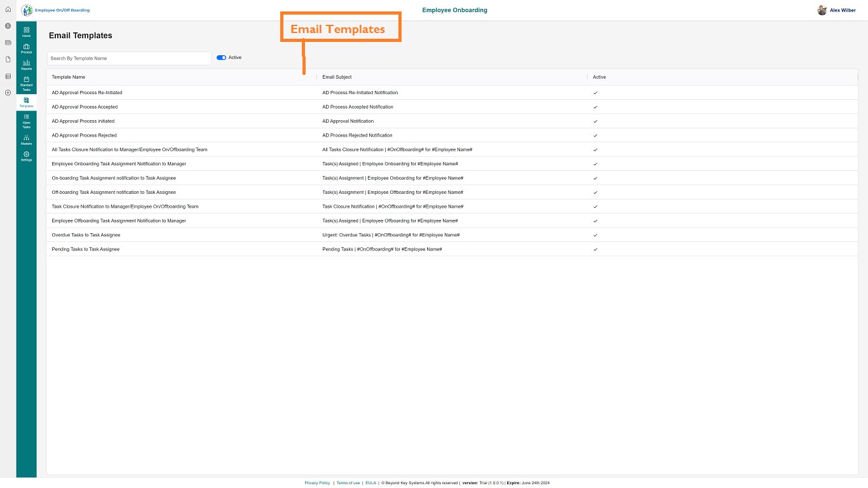Open the Masters section

(x=26, y=139)
